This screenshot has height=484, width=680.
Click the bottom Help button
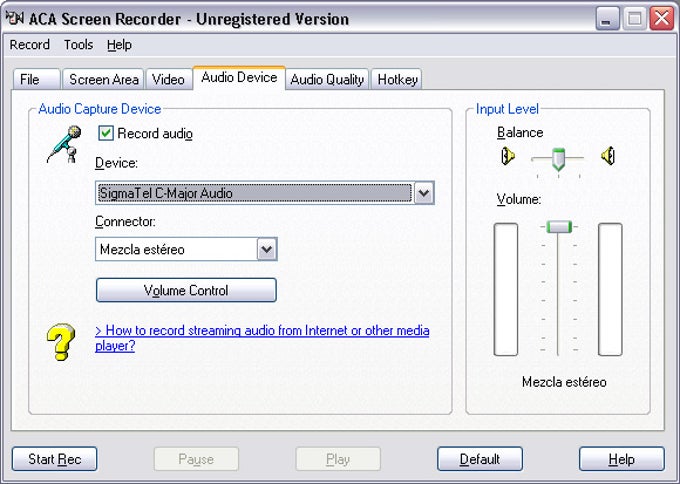pos(621,459)
